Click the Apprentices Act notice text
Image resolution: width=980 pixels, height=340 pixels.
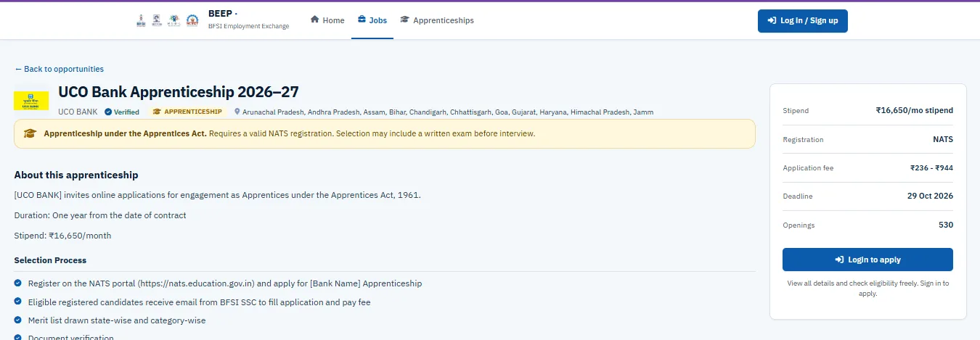tap(290, 133)
